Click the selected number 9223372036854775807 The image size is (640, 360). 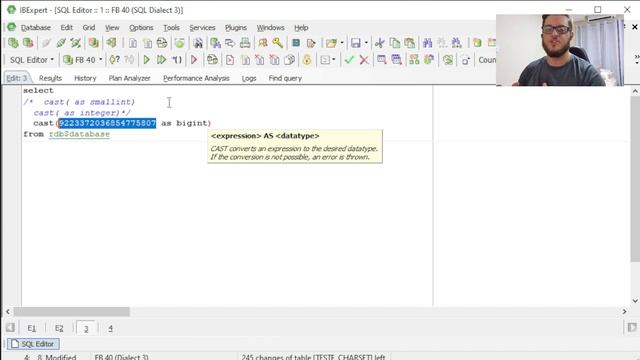click(107, 123)
